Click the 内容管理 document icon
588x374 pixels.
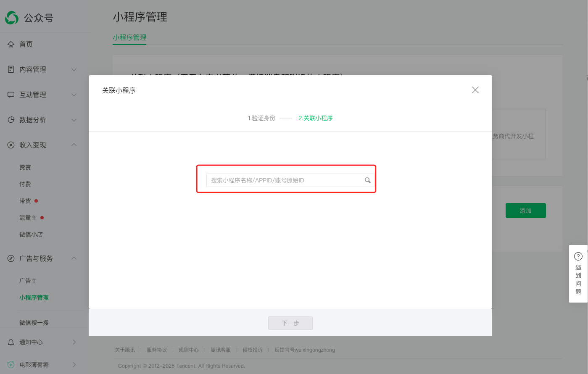point(11,69)
